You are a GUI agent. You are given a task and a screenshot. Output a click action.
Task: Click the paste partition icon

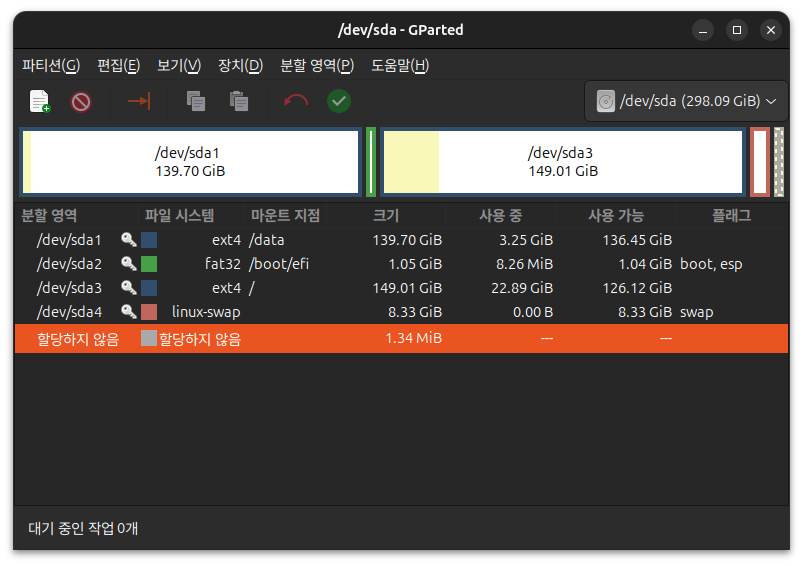pos(239,101)
